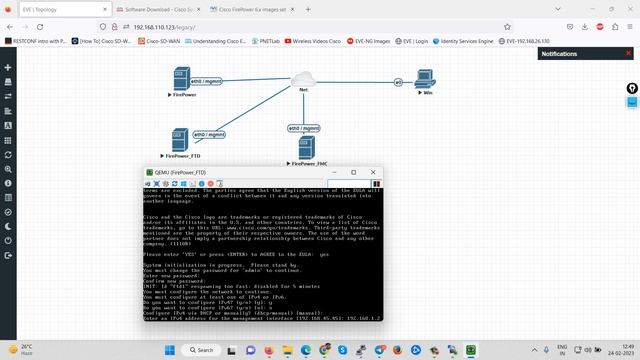The height and width of the screenshot is (360, 640).
Task: Open More actions grid icon
Action: pos(8,140)
